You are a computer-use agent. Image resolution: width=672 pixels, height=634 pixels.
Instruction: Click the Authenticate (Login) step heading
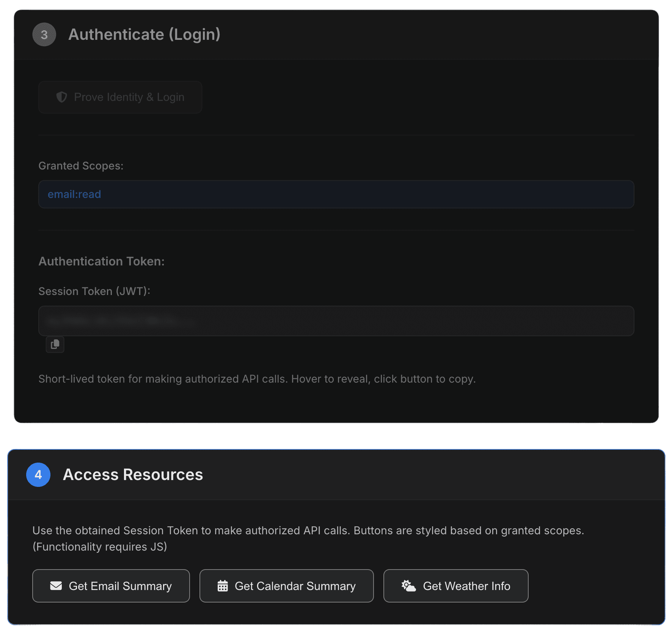point(144,35)
